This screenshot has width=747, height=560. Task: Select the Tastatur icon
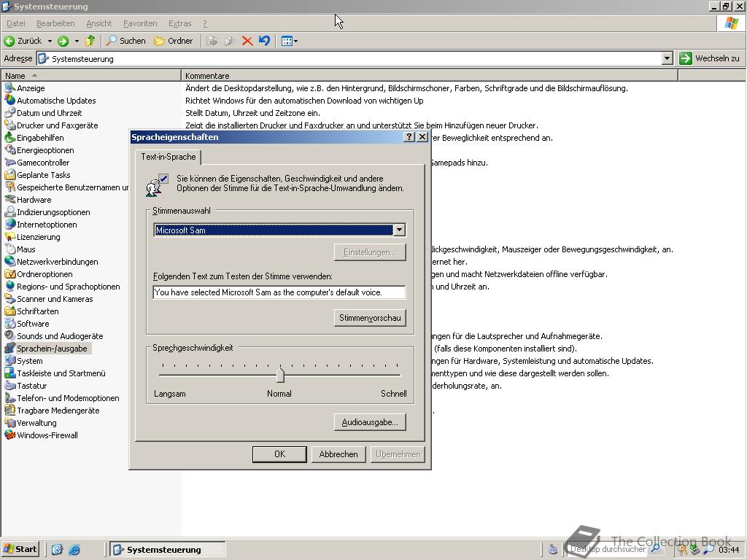tap(9, 386)
